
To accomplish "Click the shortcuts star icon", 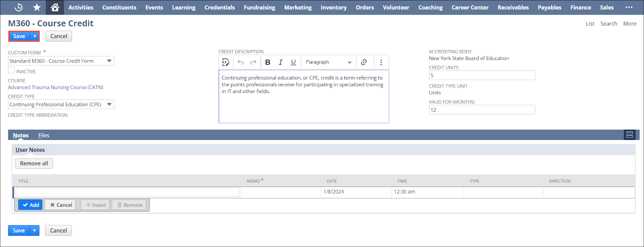I will pos(37,7).
